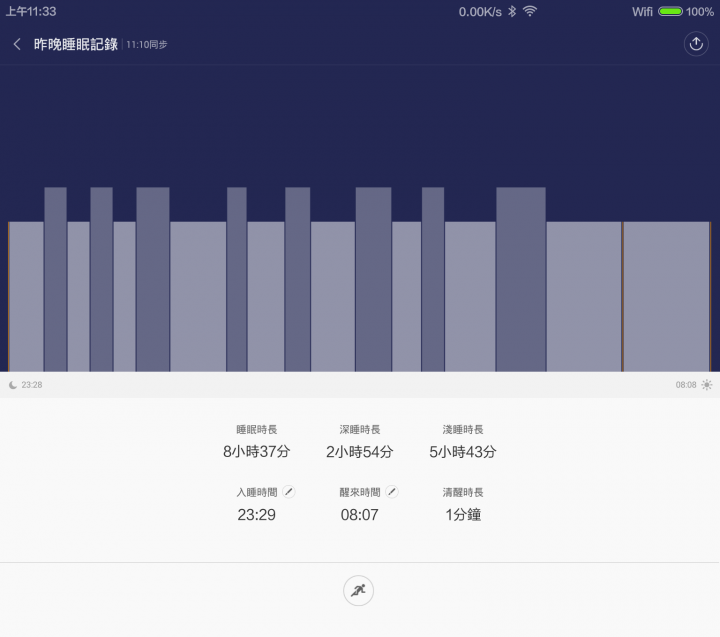The width and height of the screenshot is (720, 637).
Task: Tap status bar clock 上午11:33
Action: tap(31, 11)
